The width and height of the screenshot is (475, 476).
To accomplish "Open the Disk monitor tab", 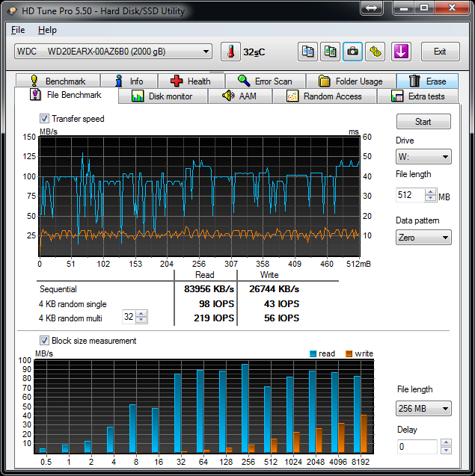I will [162, 96].
